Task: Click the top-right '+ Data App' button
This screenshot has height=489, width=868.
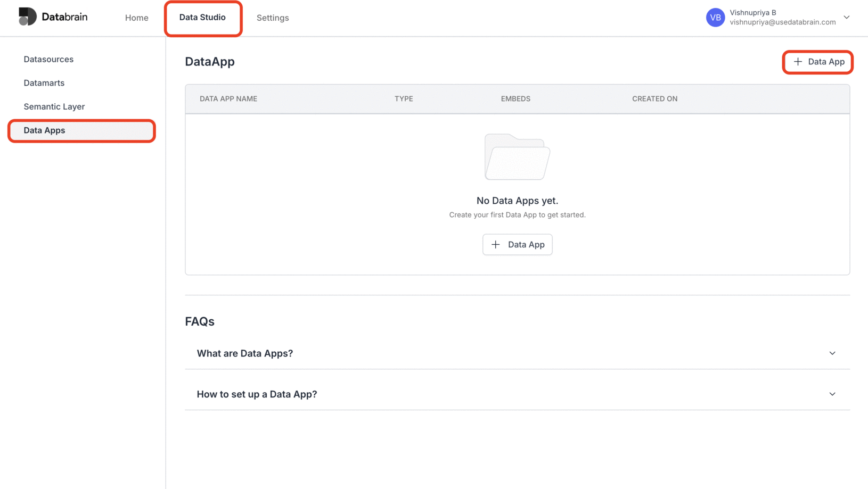Action: (818, 62)
